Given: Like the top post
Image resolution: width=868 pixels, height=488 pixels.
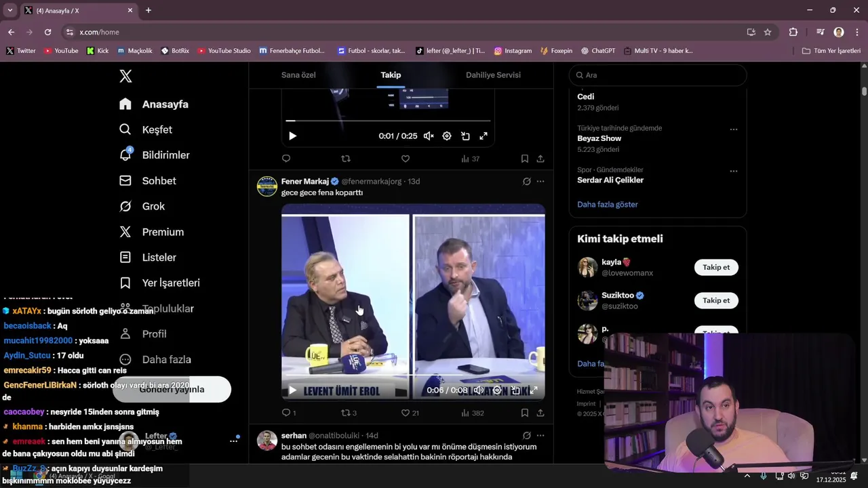Looking at the screenshot, I should tap(406, 159).
